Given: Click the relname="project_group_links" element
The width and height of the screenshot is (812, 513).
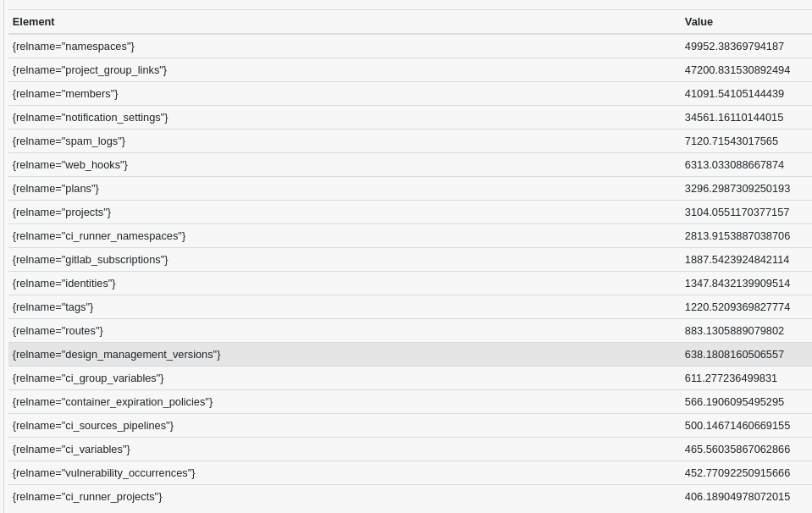Looking at the screenshot, I should [x=90, y=70].
